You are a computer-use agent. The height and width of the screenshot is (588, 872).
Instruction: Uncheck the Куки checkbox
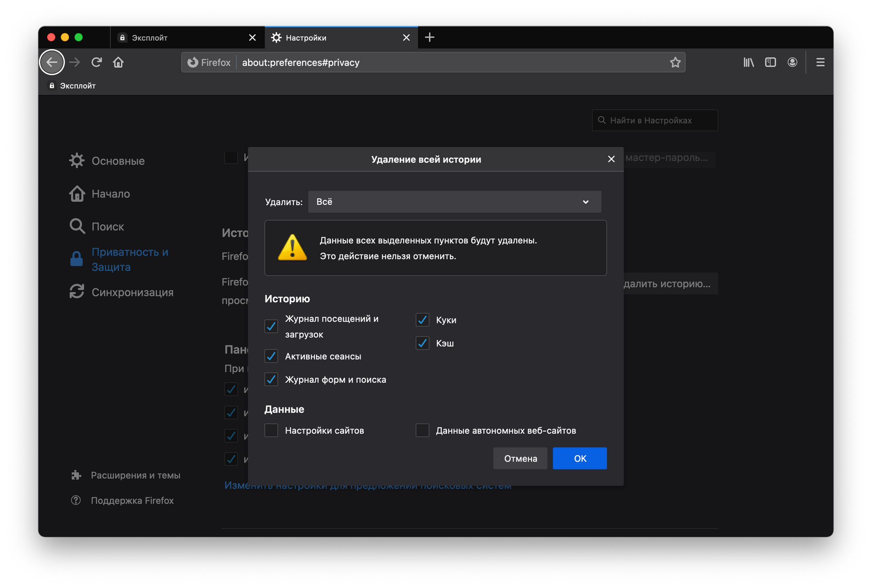click(x=422, y=320)
